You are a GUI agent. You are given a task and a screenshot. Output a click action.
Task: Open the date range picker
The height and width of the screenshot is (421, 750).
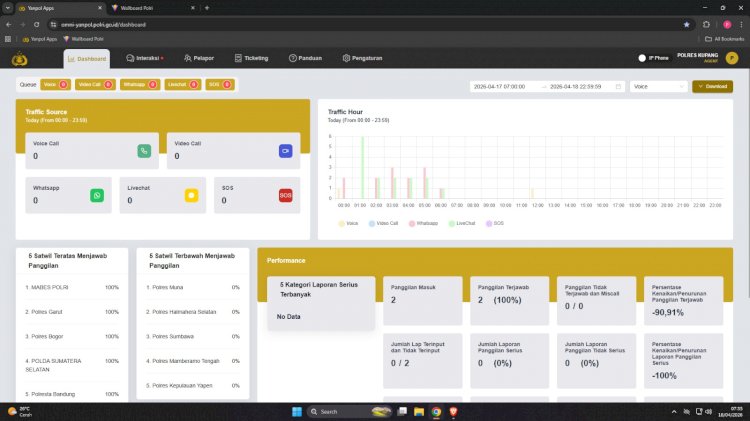pyautogui.click(x=546, y=86)
